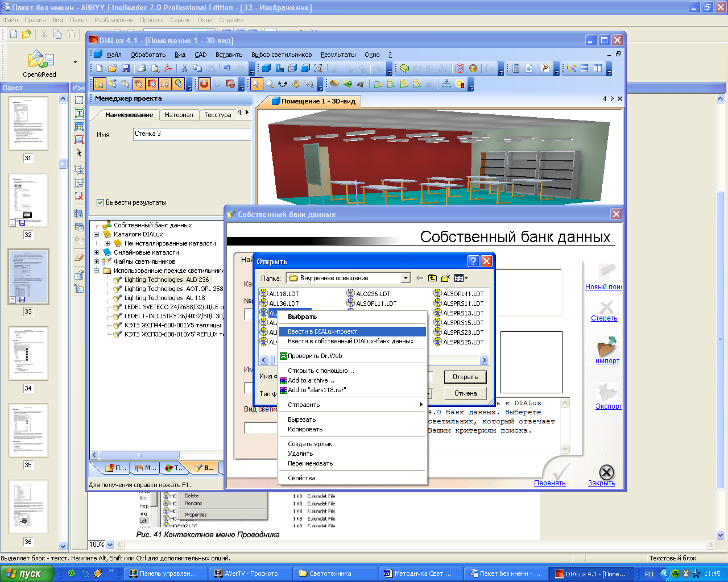Select page 35 thumbnail in FineReader
The width and height of the screenshot is (728, 582).
click(x=28, y=430)
